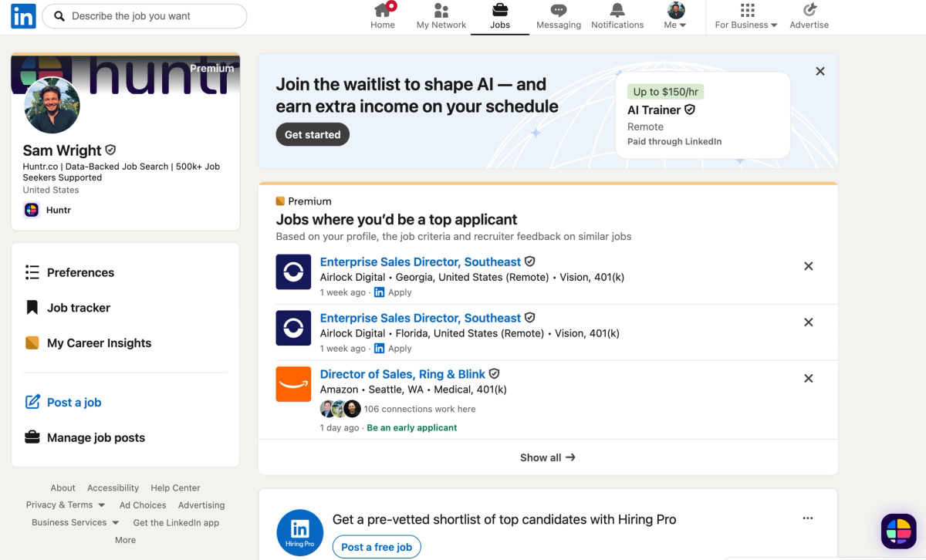Image resolution: width=926 pixels, height=560 pixels.
Task: Dismiss the Florida Airlock Digital job
Action: pos(809,322)
